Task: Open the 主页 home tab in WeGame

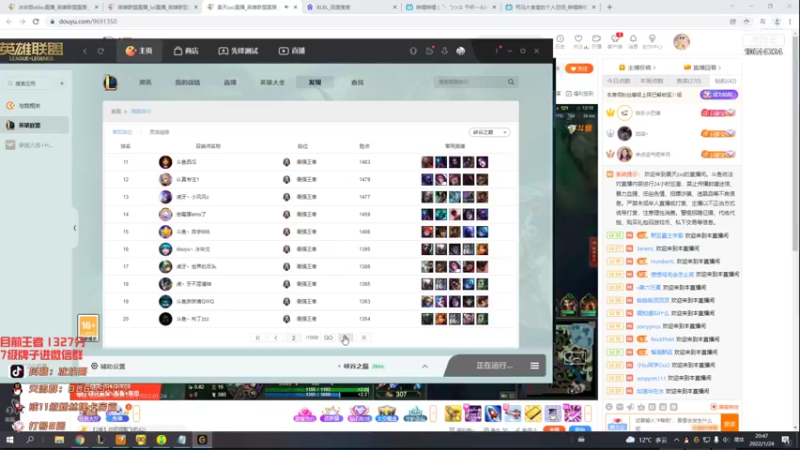Action: pyautogui.click(x=139, y=51)
